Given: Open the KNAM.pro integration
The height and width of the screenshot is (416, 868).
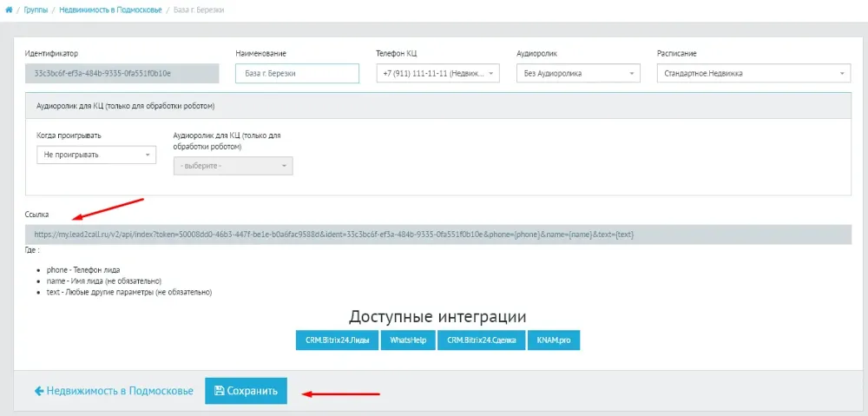Looking at the screenshot, I should tap(553, 340).
